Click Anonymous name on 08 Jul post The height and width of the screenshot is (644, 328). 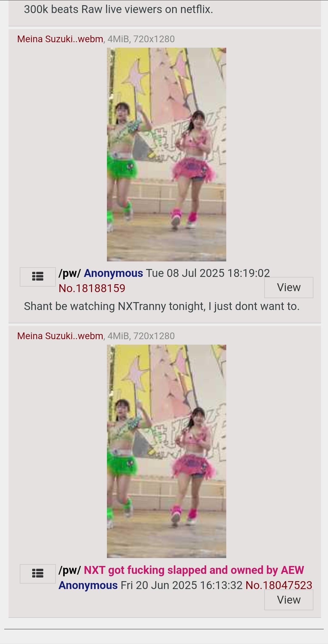point(113,273)
